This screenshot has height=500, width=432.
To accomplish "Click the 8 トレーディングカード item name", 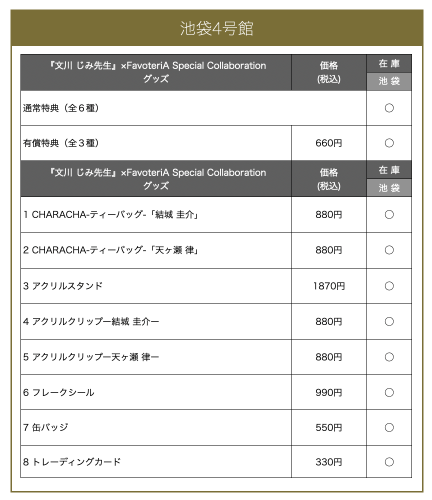I will (x=72, y=462).
